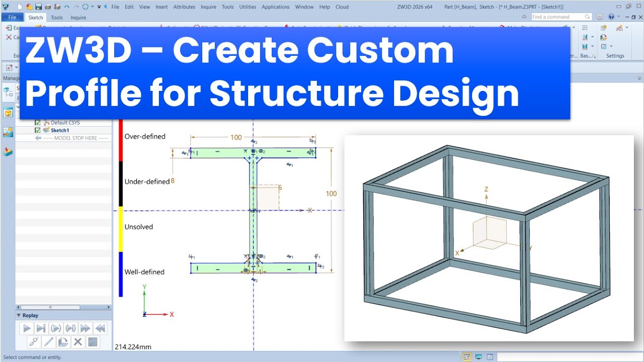Open dropdown arrow of top Settings tool
Viewport: 644px width, 362px height.
pyautogui.click(x=627, y=28)
